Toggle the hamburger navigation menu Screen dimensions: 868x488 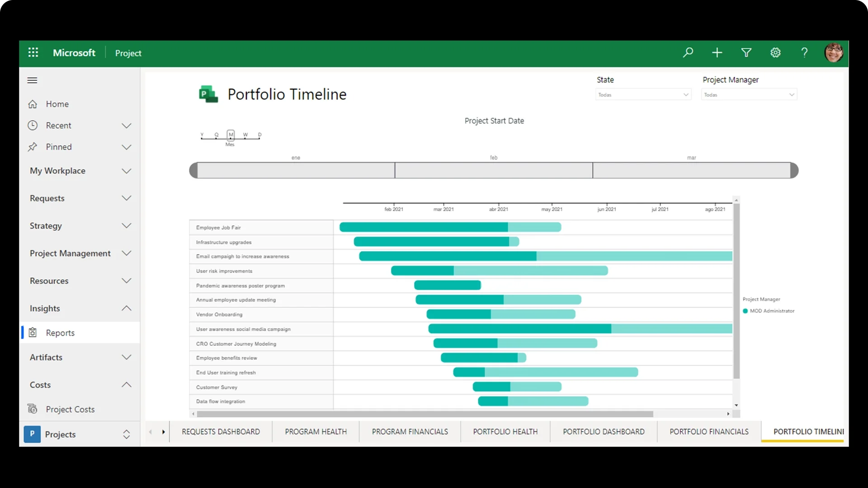[32, 80]
